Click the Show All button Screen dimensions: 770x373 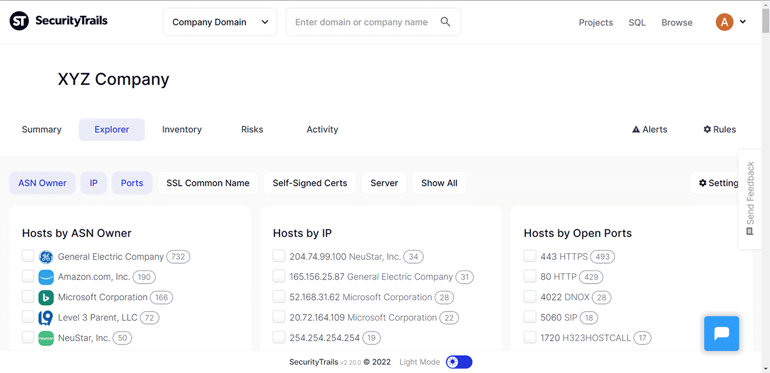tap(439, 183)
